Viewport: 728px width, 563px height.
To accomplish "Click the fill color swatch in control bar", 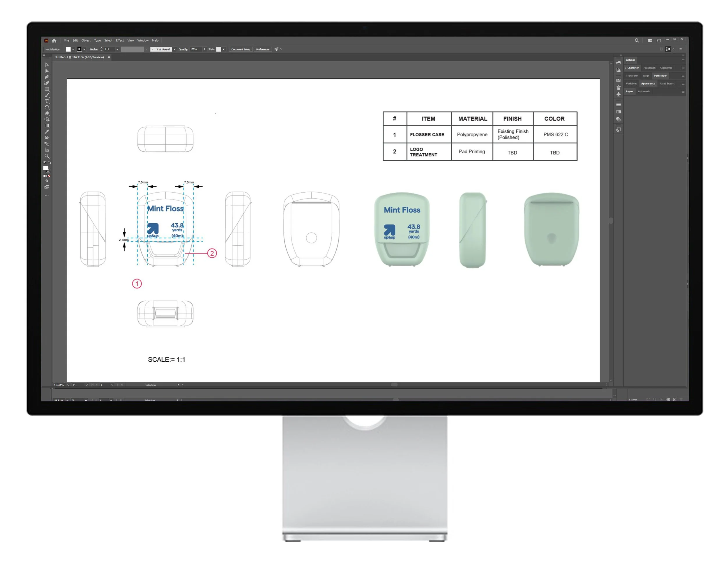I will pyautogui.click(x=68, y=49).
